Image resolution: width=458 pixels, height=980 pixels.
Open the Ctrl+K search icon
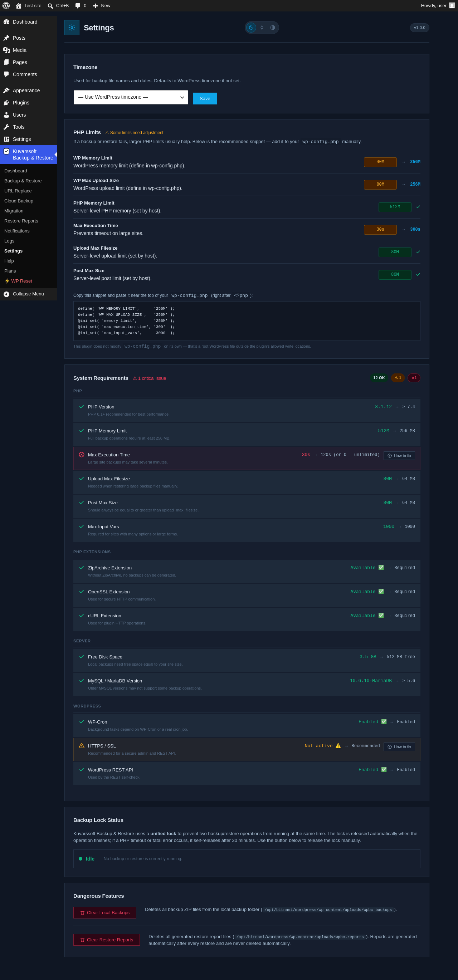50,6
